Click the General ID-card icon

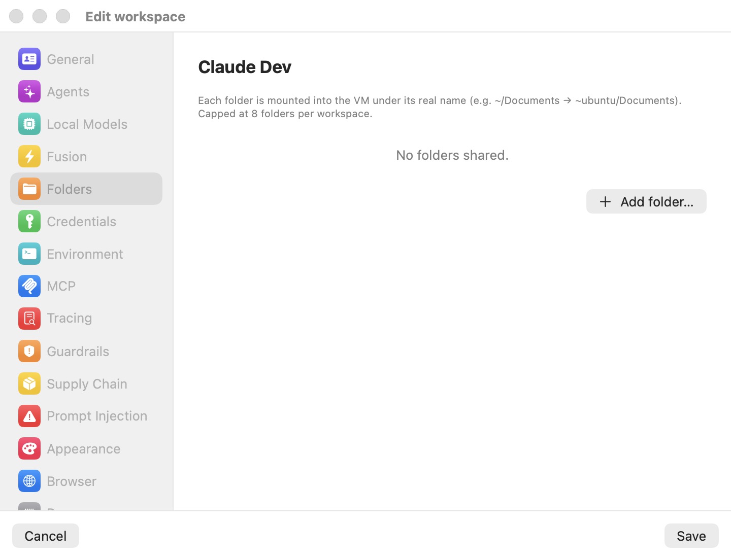pos(29,59)
